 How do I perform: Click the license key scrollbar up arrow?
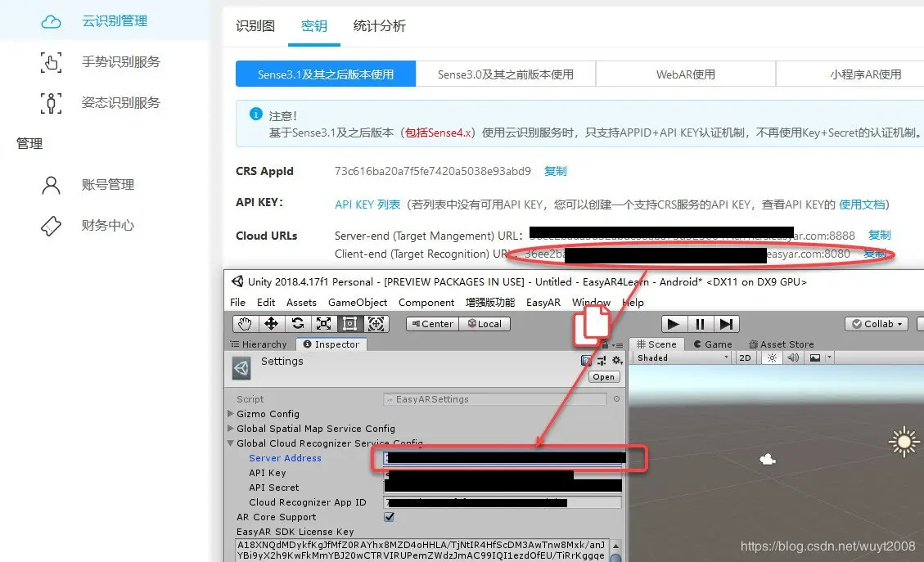click(615, 546)
